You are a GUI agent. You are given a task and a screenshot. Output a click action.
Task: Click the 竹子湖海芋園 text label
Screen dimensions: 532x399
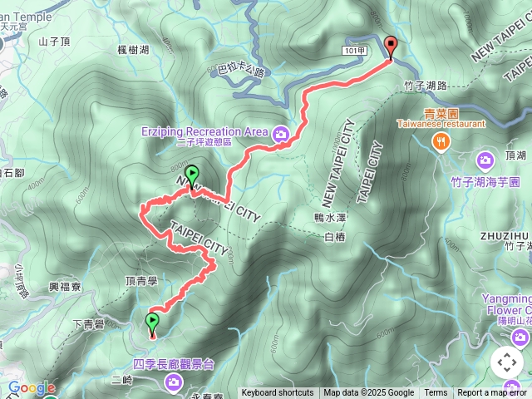[485, 182]
